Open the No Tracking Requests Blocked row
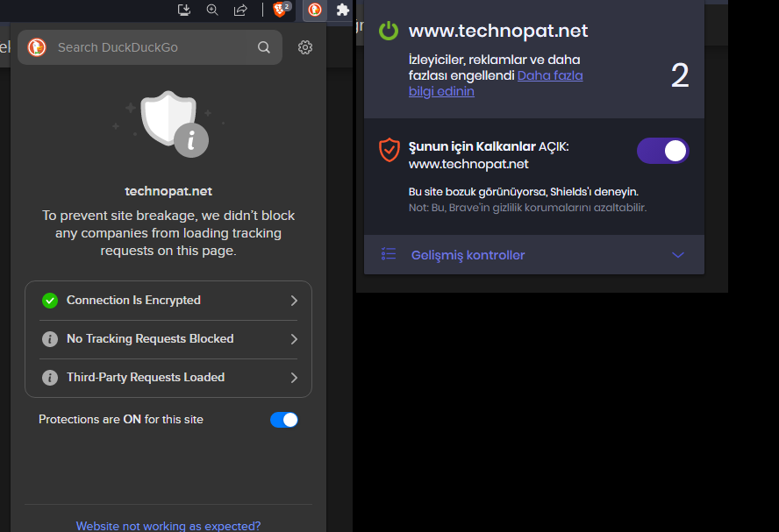This screenshot has width=779, height=532. click(x=168, y=339)
